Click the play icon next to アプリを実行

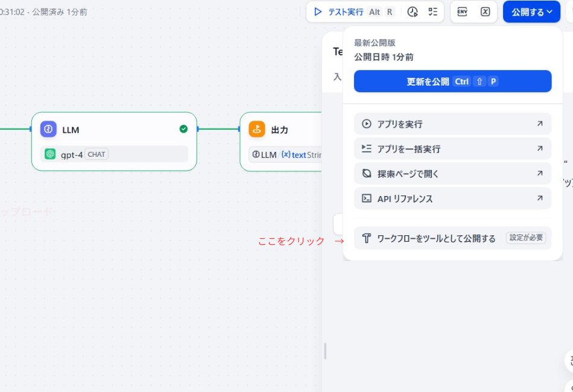click(366, 124)
